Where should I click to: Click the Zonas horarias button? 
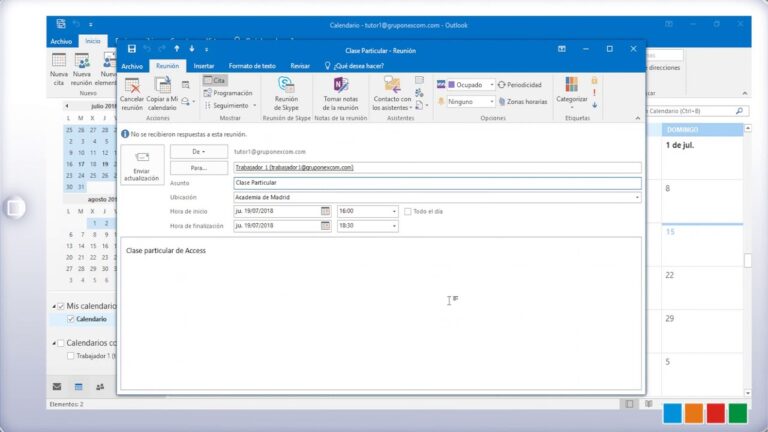click(523, 101)
